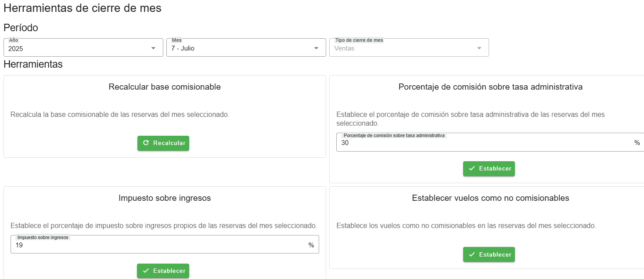Focus the commission percentage field showing 30
The width and height of the screenshot is (644, 279).
tap(483, 143)
